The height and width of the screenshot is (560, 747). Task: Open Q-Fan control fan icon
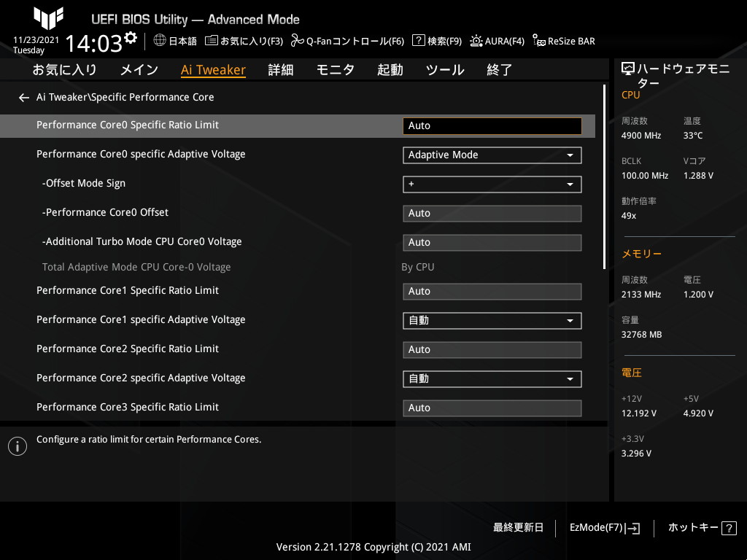coord(298,41)
